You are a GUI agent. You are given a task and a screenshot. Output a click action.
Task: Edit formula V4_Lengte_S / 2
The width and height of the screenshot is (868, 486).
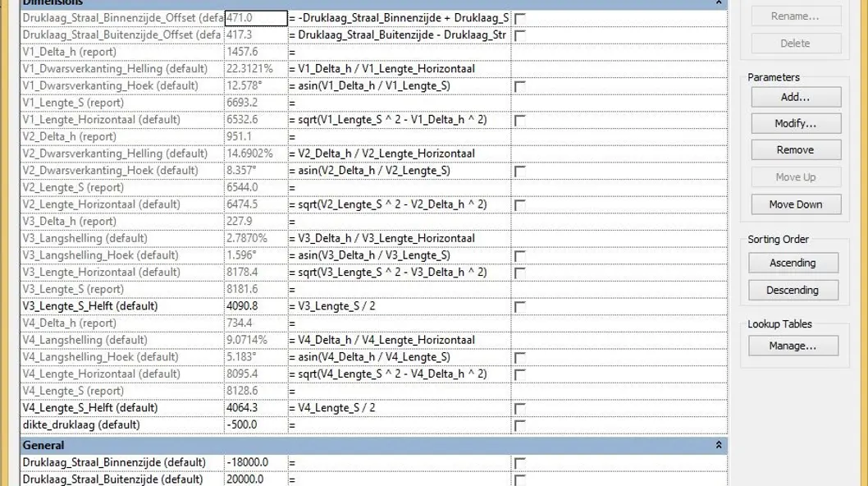[399, 408]
